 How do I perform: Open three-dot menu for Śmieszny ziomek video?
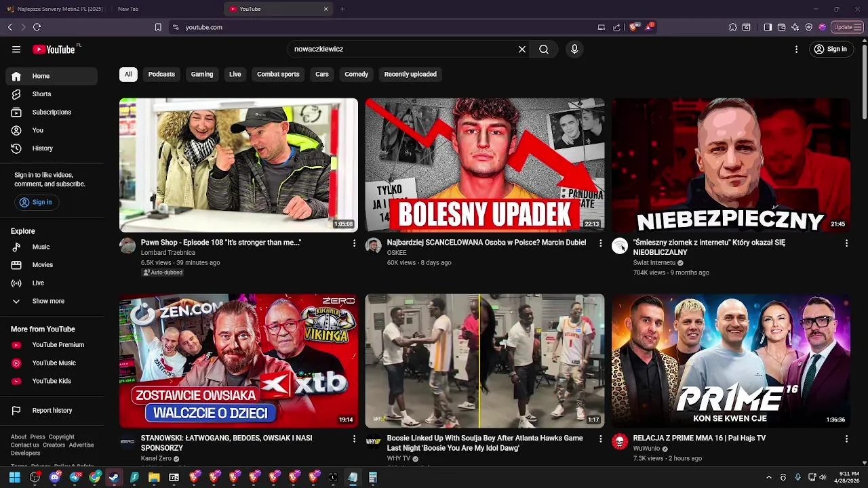coord(846,243)
